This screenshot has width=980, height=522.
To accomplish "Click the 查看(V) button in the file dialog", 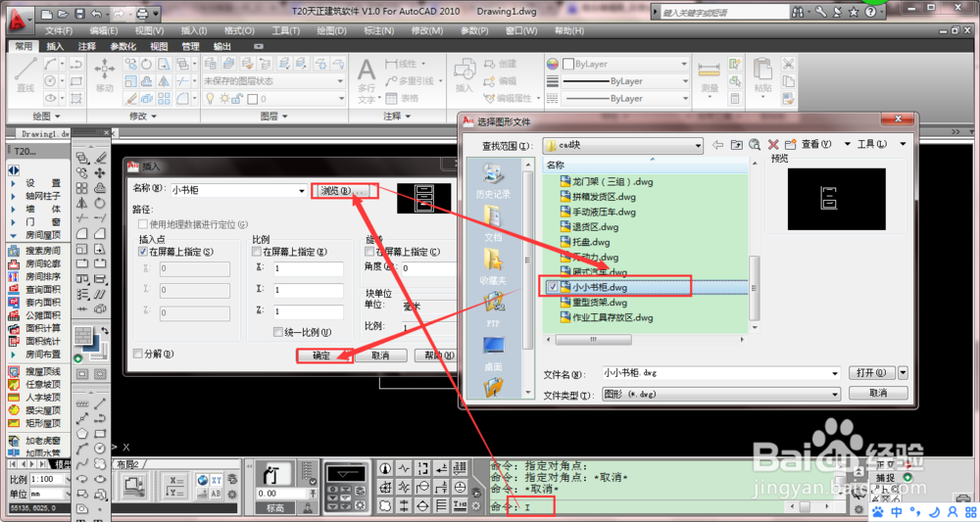I will 816,144.
